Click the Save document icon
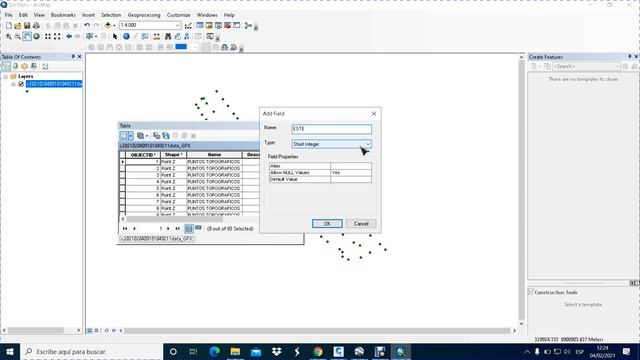640x360 pixels. 27,25
